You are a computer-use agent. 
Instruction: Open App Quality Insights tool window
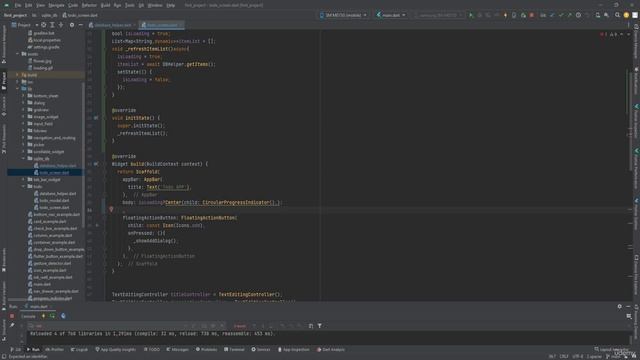click(x=116, y=349)
